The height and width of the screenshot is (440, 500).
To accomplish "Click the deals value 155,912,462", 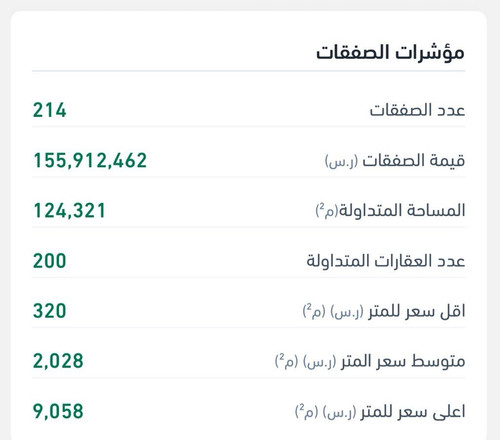I will (x=90, y=161).
